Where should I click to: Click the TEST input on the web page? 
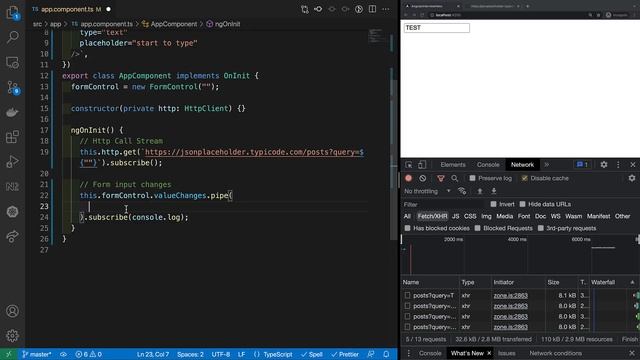pyautogui.click(x=436, y=28)
